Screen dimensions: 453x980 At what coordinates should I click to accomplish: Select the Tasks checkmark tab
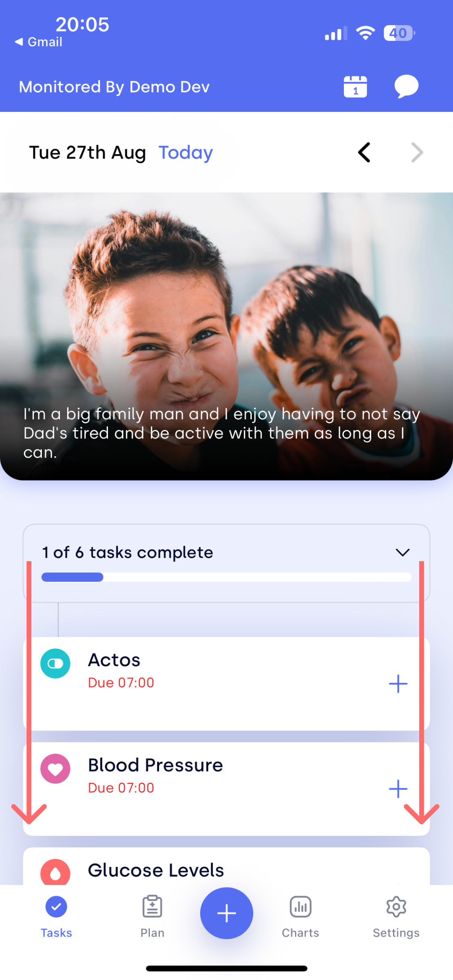pos(56,907)
